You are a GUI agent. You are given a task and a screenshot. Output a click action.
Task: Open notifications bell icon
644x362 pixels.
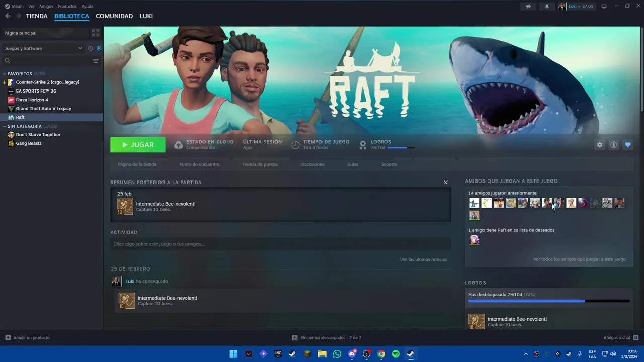pyautogui.click(x=547, y=6)
